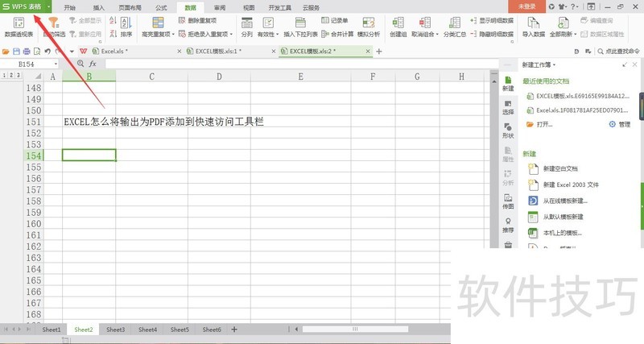Click the 管理 link in task pane
The height and width of the screenshot is (344, 644).
pyautogui.click(x=620, y=124)
